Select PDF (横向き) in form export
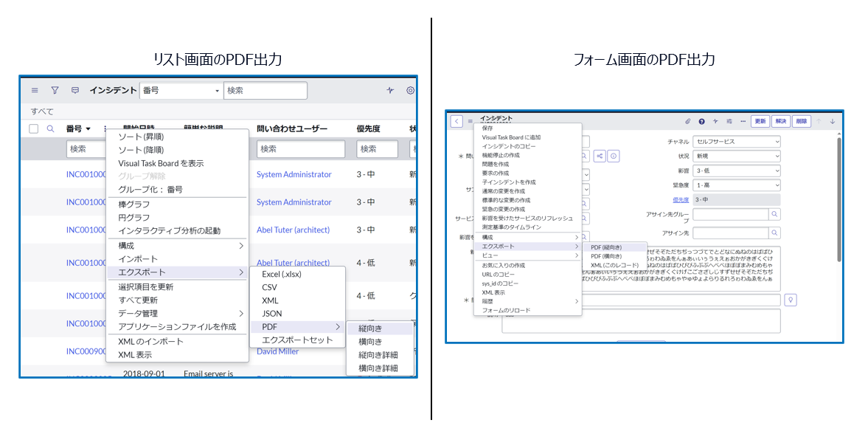This screenshot has width=868, height=423. (607, 256)
